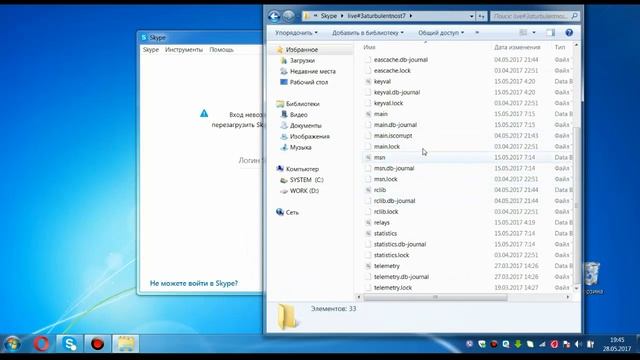The height and width of the screenshot is (360, 640).
Task: Open Музыка library
Action: [300, 147]
